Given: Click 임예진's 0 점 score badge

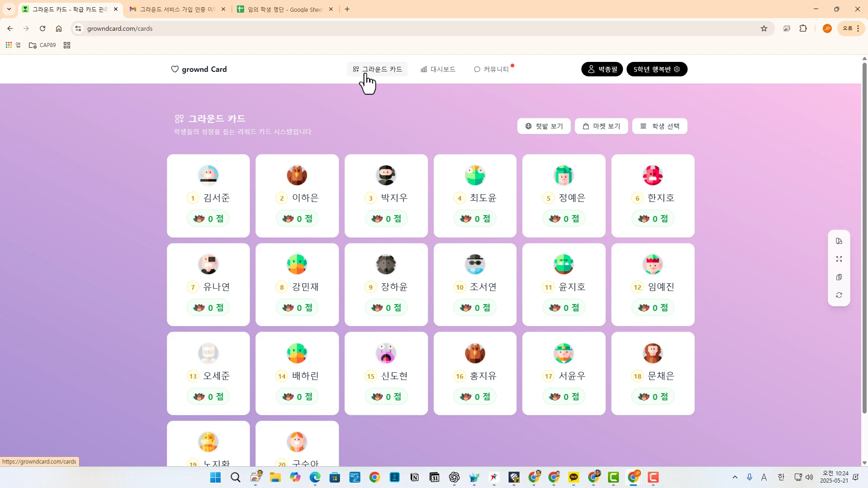Looking at the screenshot, I should (x=653, y=308).
